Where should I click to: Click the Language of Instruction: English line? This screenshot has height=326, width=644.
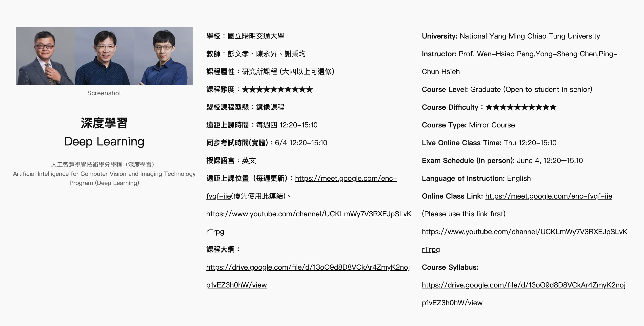click(x=476, y=179)
